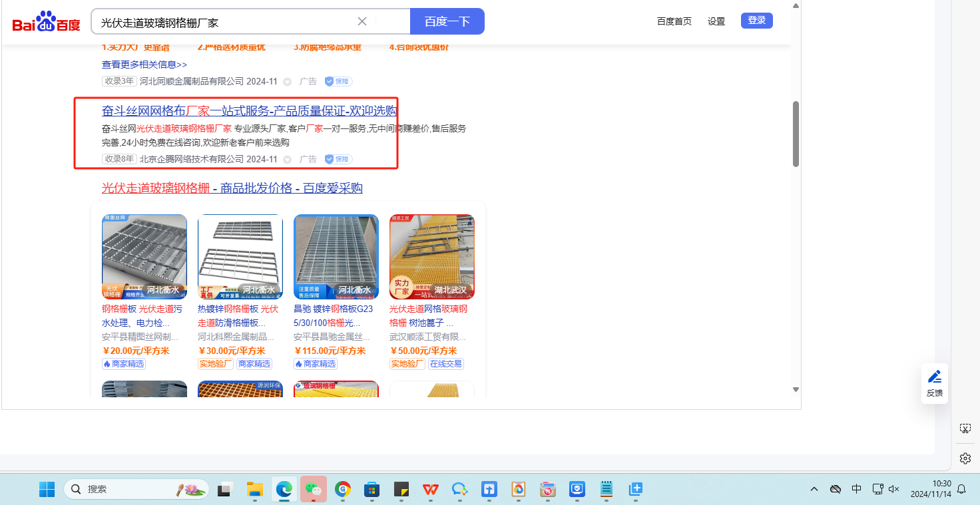This screenshot has width=980, height=505.
Task: Open WeChat from the taskbar
Action: click(x=314, y=489)
